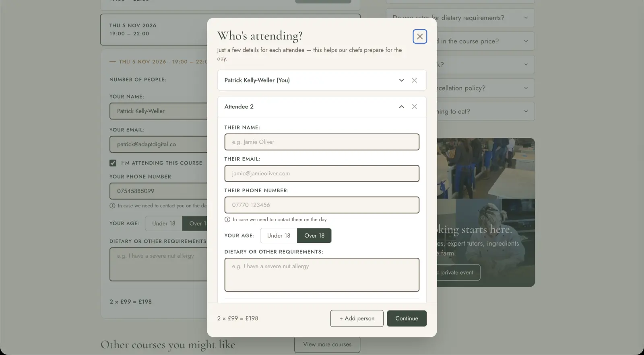
Task: Click the 'Who's attending?' dialog title
Action: (260, 36)
